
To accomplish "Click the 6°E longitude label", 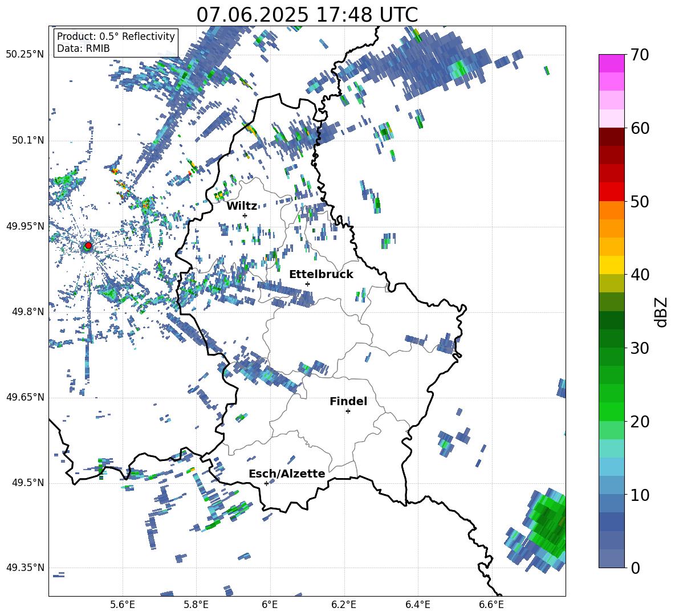I will [270, 605].
